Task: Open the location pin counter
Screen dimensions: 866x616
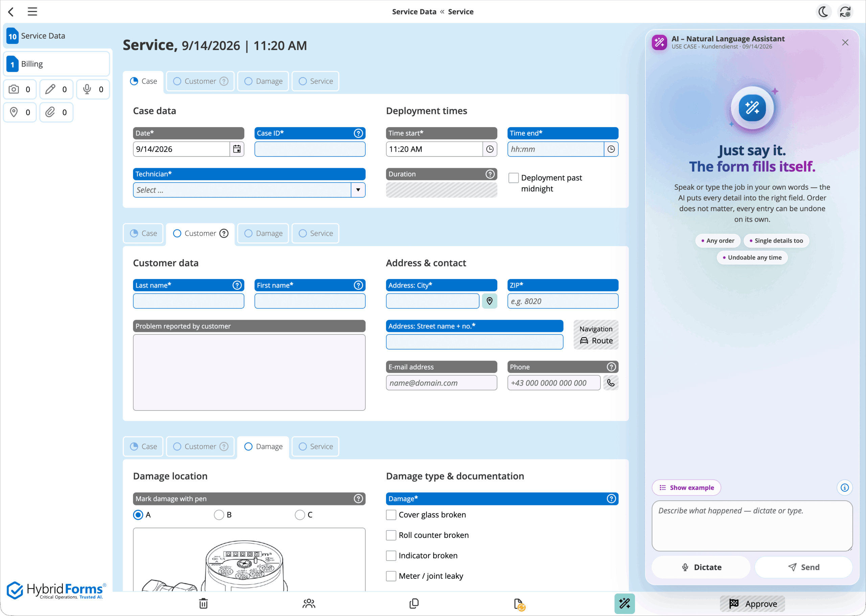Action: 20,112
